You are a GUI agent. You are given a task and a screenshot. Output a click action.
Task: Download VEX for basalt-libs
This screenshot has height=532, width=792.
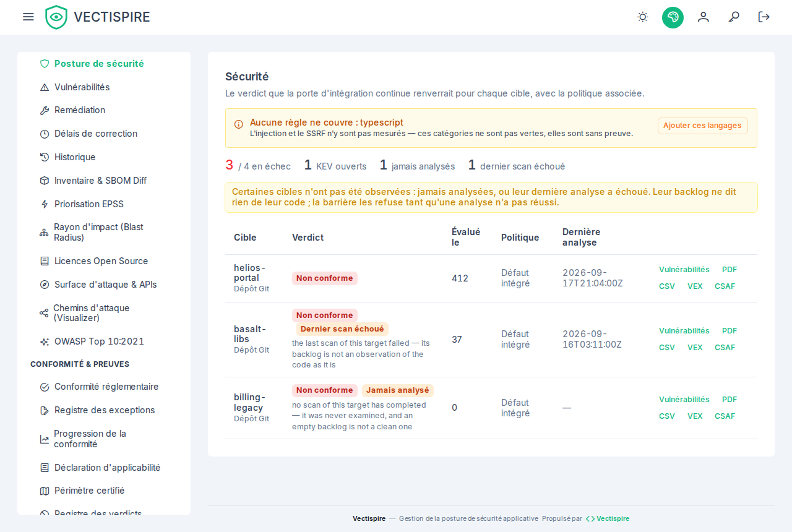tap(695, 348)
